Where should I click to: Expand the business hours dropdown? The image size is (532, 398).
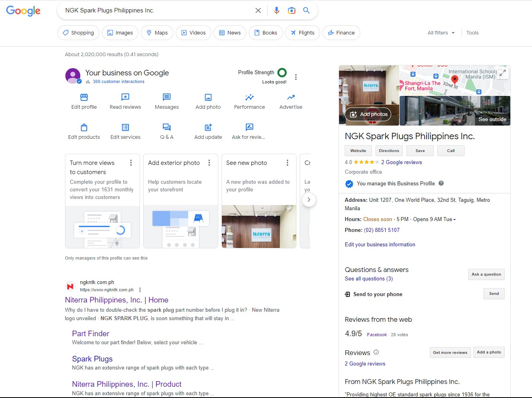(455, 219)
